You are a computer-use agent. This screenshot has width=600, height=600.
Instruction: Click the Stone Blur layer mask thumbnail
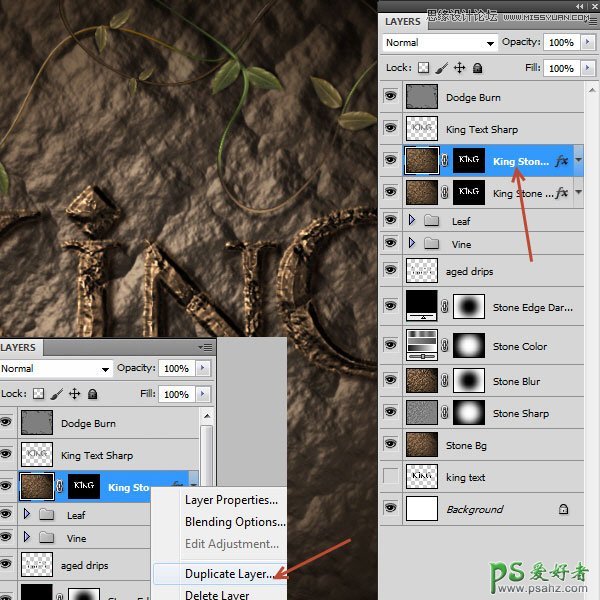click(468, 381)
